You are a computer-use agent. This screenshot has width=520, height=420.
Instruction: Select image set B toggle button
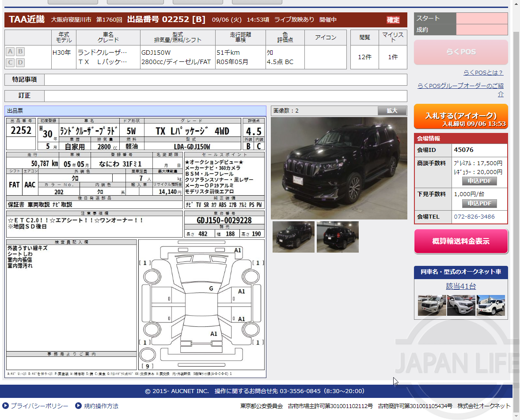point(20,52)
